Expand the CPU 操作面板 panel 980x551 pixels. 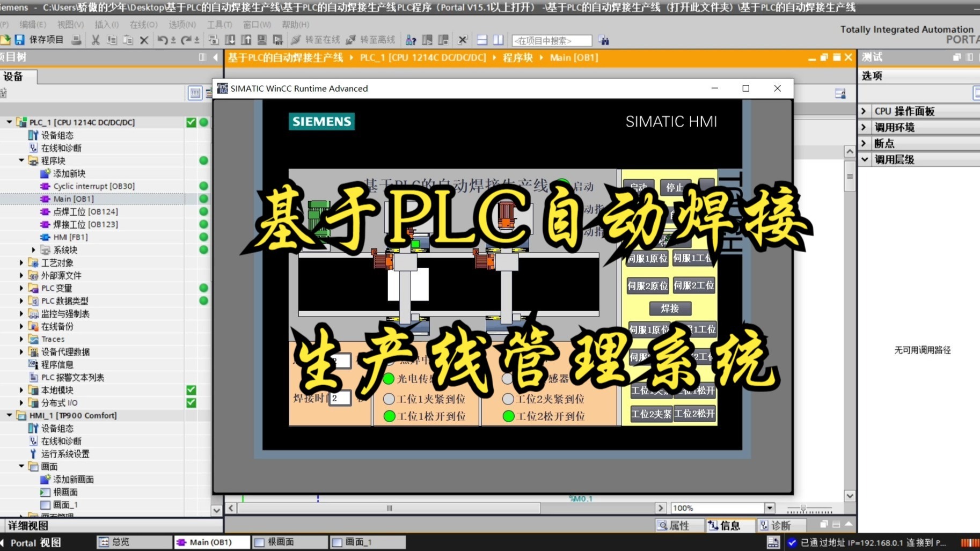[x=864, y=111]
